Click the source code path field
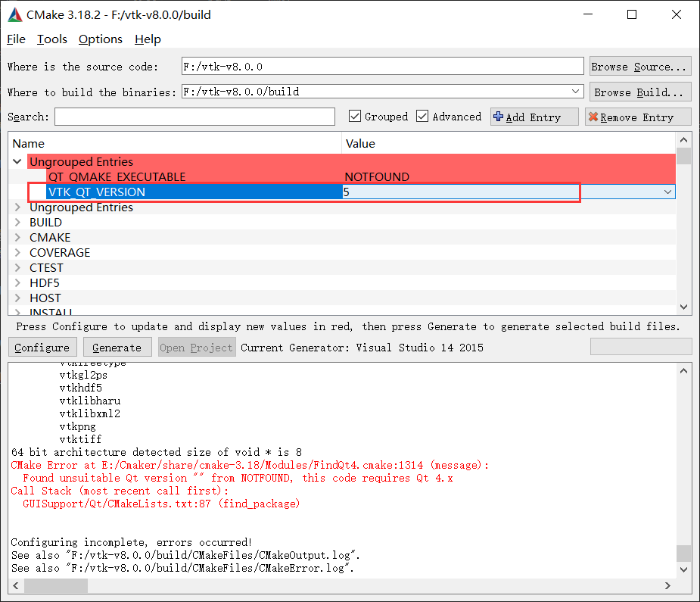 point(383,66)
